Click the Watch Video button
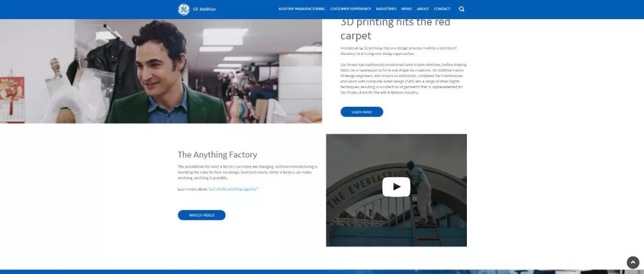644x274 pixels. (202, 215)
